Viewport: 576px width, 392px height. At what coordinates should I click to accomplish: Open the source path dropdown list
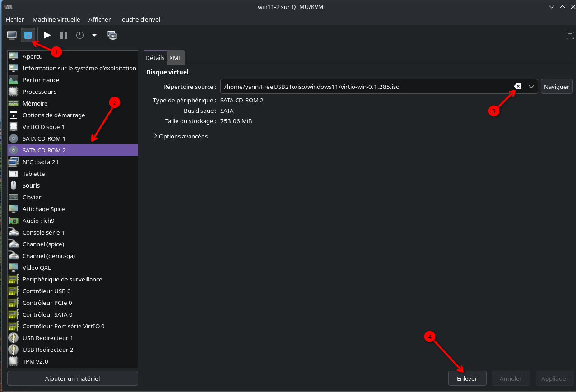click(x=531, y=87)
